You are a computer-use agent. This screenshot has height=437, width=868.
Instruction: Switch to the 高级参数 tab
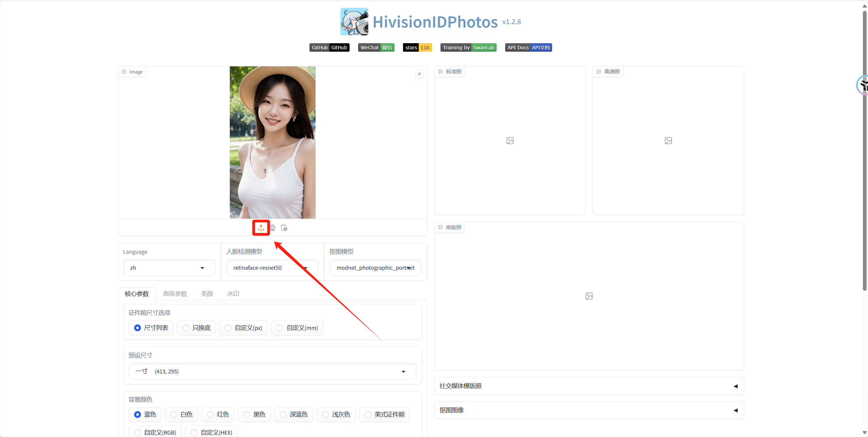tap(175, 293)
